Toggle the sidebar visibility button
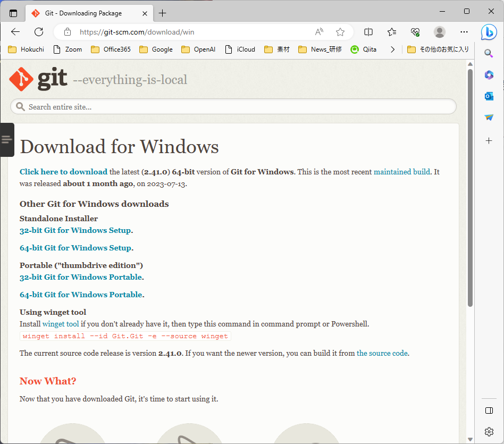The width and height of the screenshot is (504, 444). coord(489,411)
